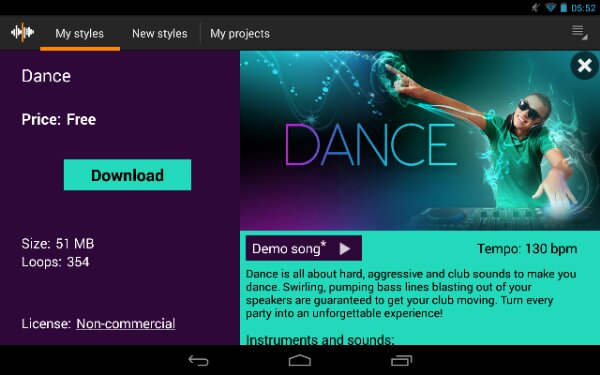Tap the Wi-Fi status icon
This screenshot has height=375, width=600.
(x=551, y=8)
